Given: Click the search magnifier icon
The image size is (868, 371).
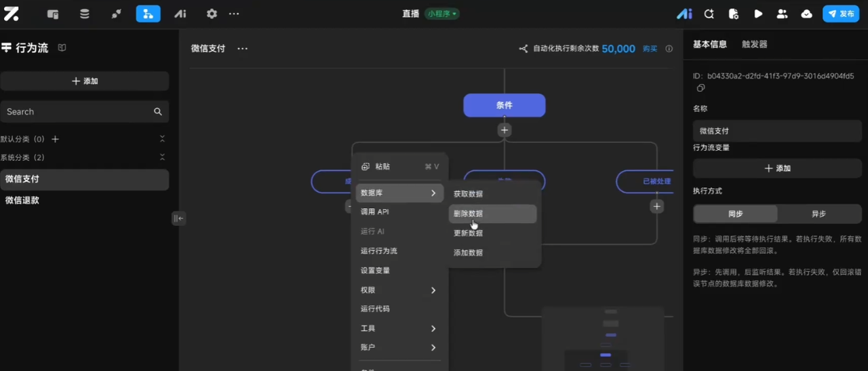Looking at the screenshot, I should click(x=158, y=112).
